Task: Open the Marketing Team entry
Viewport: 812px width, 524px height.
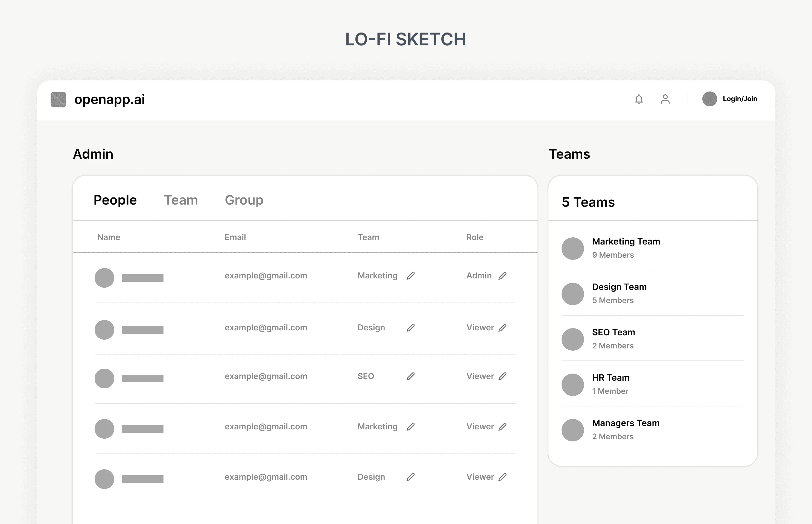Action: tap(652, 248)
